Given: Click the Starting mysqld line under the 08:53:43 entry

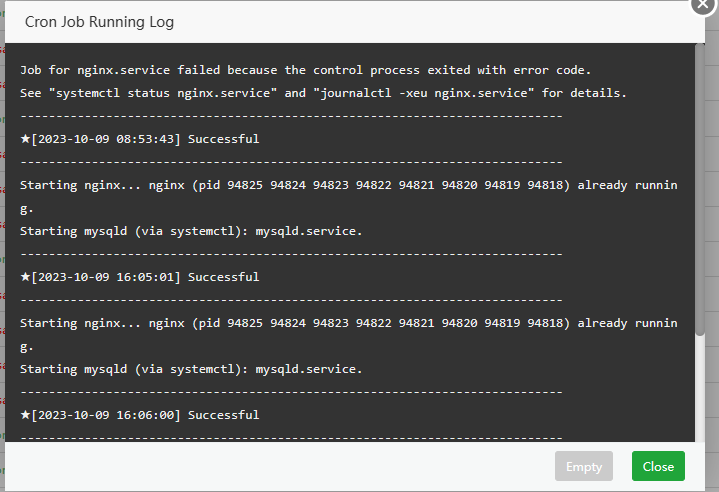Looking at the screenshot, I should (x=191, y=231).
